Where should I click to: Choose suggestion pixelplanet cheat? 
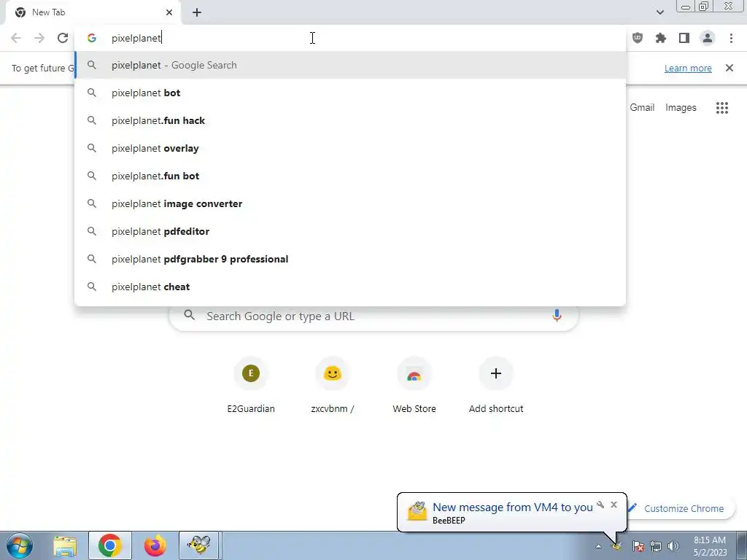click(350, 287)
